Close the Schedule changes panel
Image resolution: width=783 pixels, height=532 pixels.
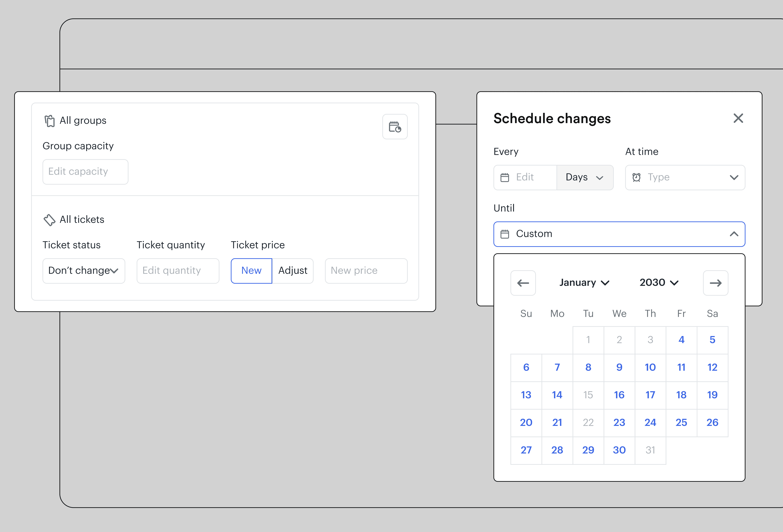pyautogui.click(x=738, y=118)
